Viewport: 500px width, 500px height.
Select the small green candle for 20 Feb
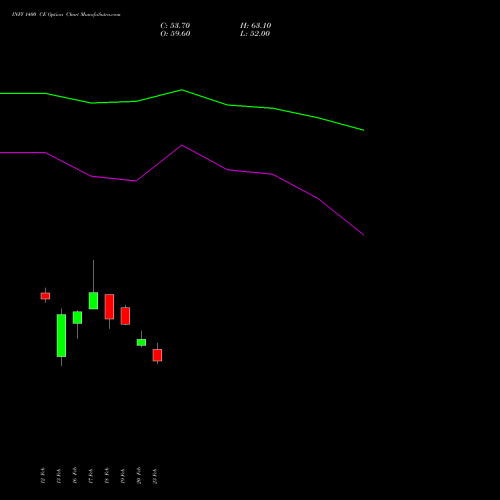tap(141, 342)
